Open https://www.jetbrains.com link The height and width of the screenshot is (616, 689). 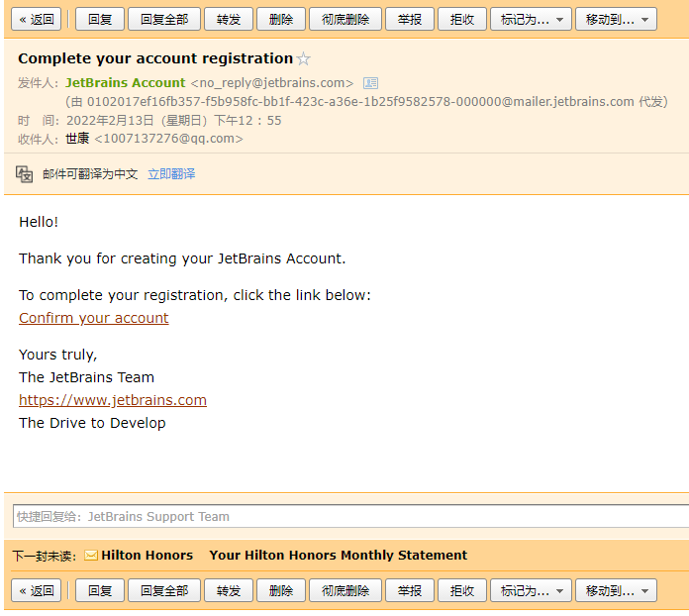[113, 400]
